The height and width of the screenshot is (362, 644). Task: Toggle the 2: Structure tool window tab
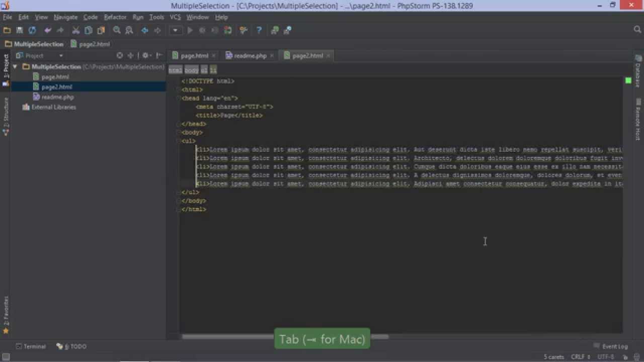[6, 117]
